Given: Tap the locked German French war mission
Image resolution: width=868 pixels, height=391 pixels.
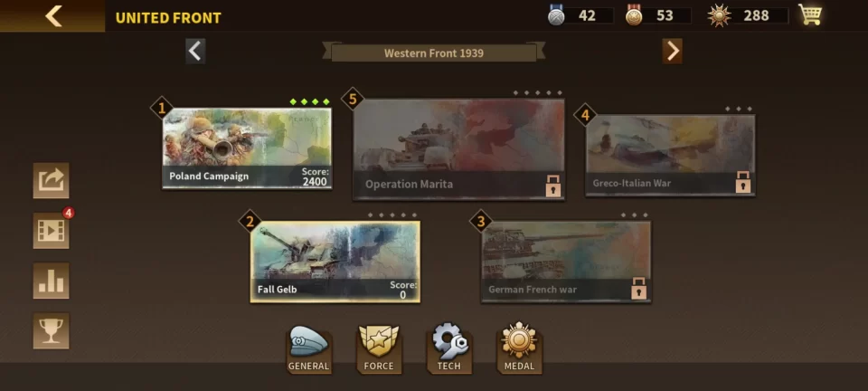Looking at the screenshot, I should 566,262.
